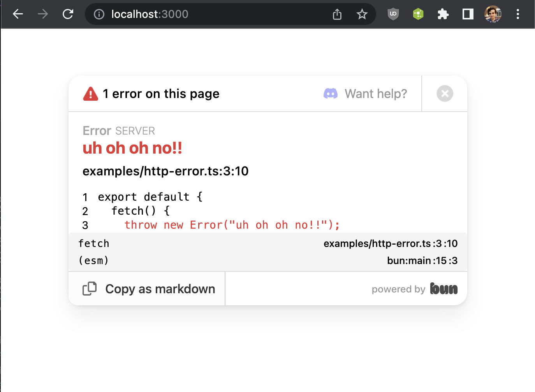Share this page via share icon
This screenshot has height=392, width=535.
click(337, 14)
